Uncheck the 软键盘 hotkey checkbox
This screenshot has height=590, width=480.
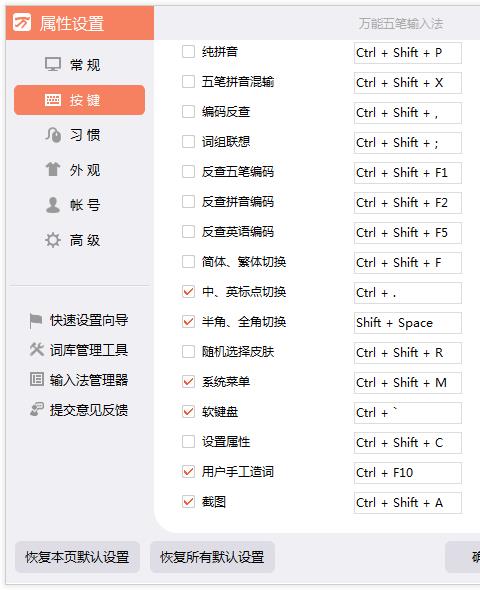[x=188, y=412]
